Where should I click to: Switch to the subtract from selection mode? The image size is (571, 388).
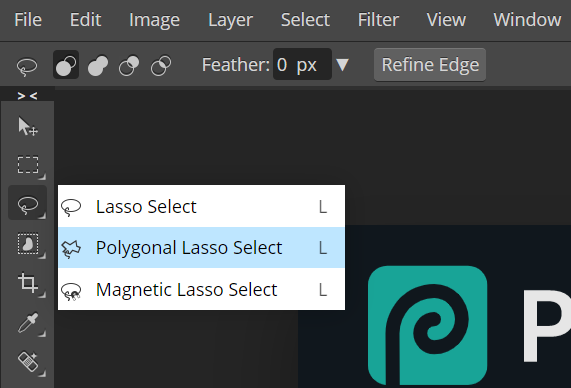tap(129, 65)
